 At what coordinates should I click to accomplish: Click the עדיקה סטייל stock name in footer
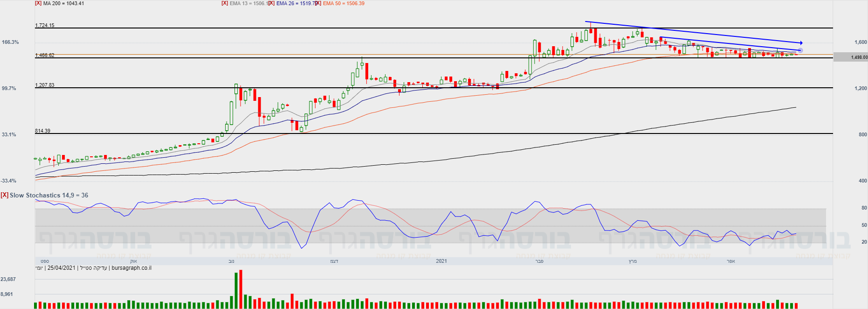[93, 268]
